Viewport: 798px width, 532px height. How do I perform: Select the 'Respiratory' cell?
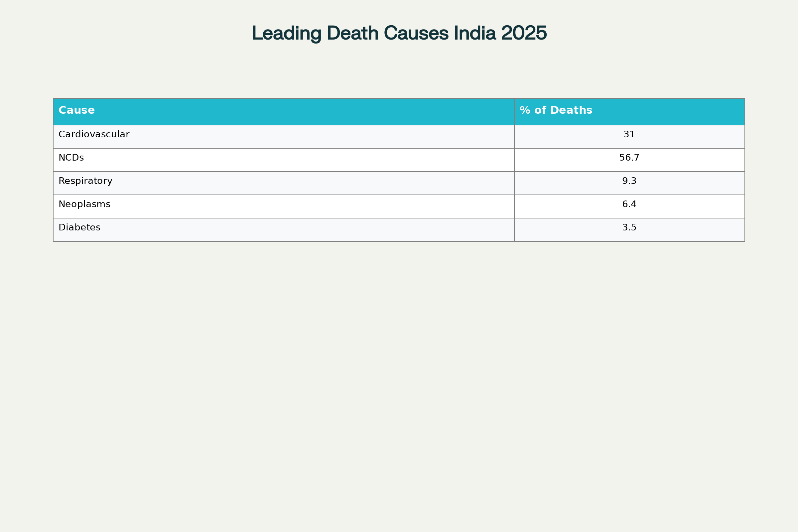pyautogui.click(x=284, y=183)
